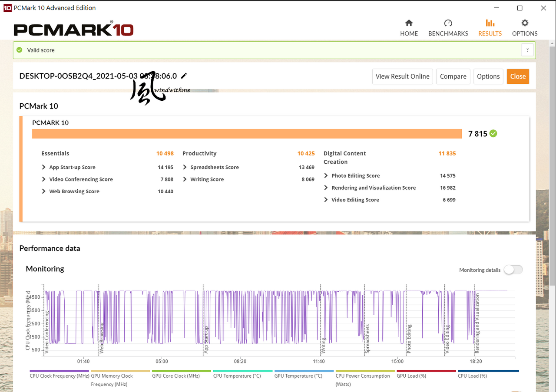Open the OPTIONS gear icon
This screenshot has height=392, width=556.
(x=525, y=23)
